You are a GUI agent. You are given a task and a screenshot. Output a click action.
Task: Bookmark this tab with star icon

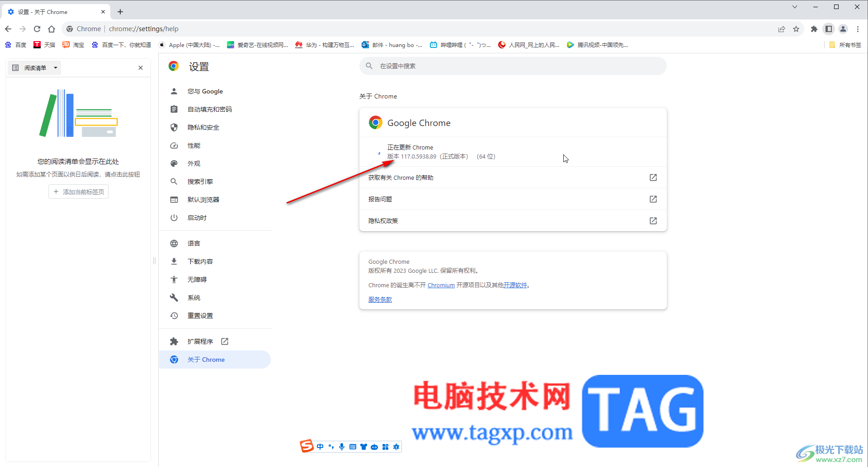click(x=796, y=29)
